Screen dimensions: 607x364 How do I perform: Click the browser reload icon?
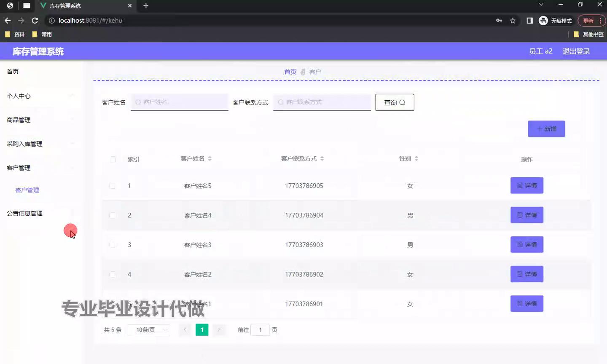pyautogui.click(x=35, y=20)
